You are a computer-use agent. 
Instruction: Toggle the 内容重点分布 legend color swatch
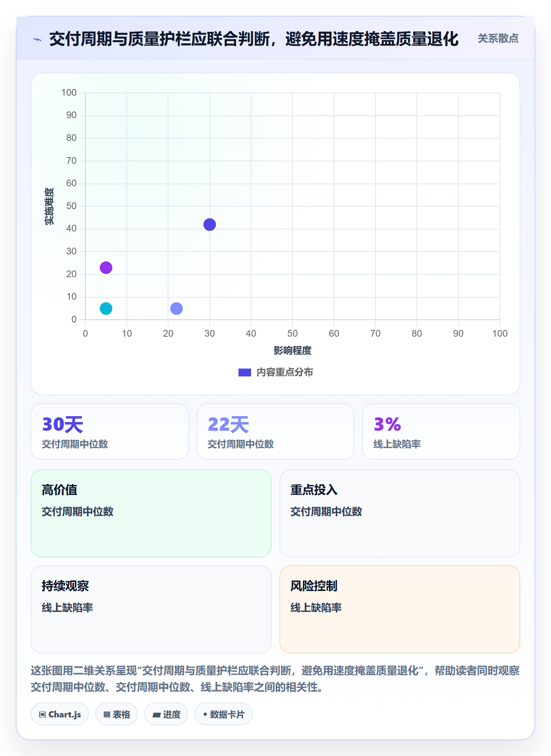coord(244,372)
